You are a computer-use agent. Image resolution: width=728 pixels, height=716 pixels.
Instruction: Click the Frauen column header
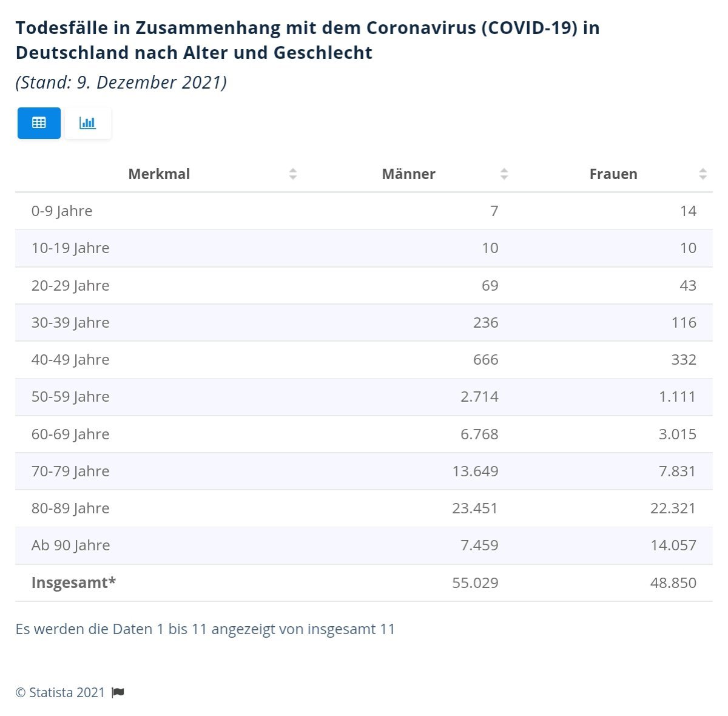click(613, 174)
